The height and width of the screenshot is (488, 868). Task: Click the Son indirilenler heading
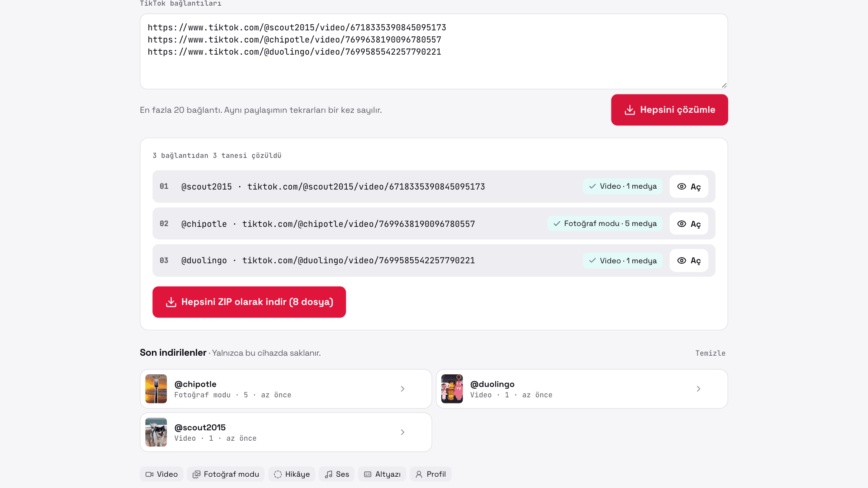point(173,353)
